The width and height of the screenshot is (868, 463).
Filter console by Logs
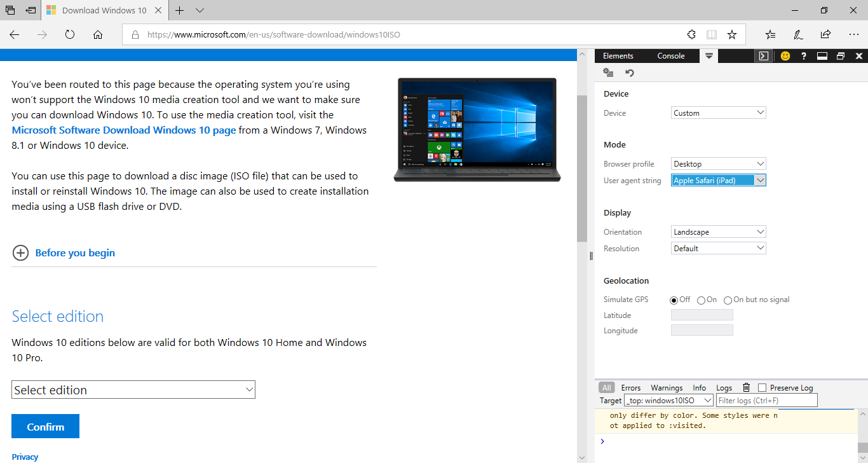tap(724, 387)
